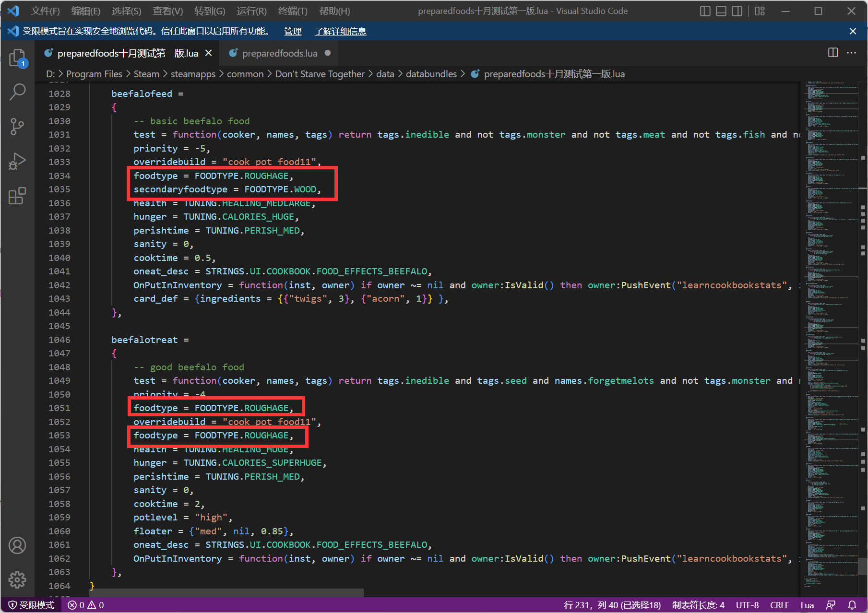Change the CRLF line ending selector
Image resolution: width=868 pixels, height=613 pixels.
click(779, 605)
